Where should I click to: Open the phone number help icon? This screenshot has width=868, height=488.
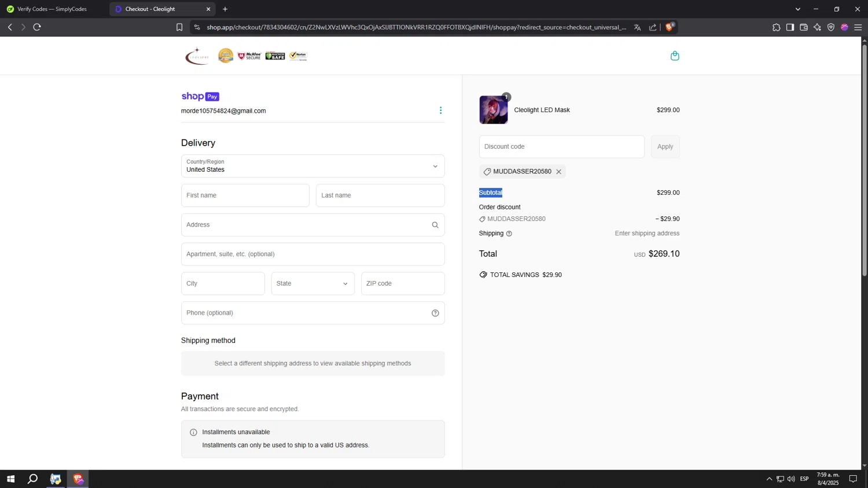[435, 313]
